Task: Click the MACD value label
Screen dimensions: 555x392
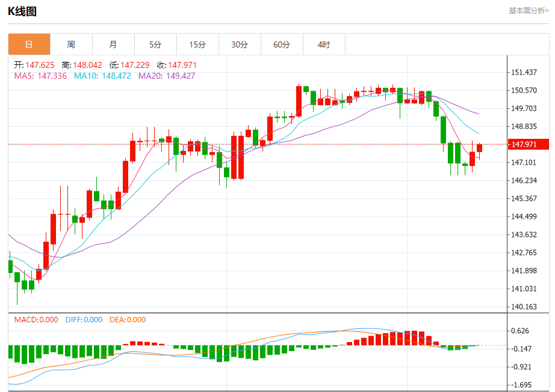Action: [x=36, y=320]
